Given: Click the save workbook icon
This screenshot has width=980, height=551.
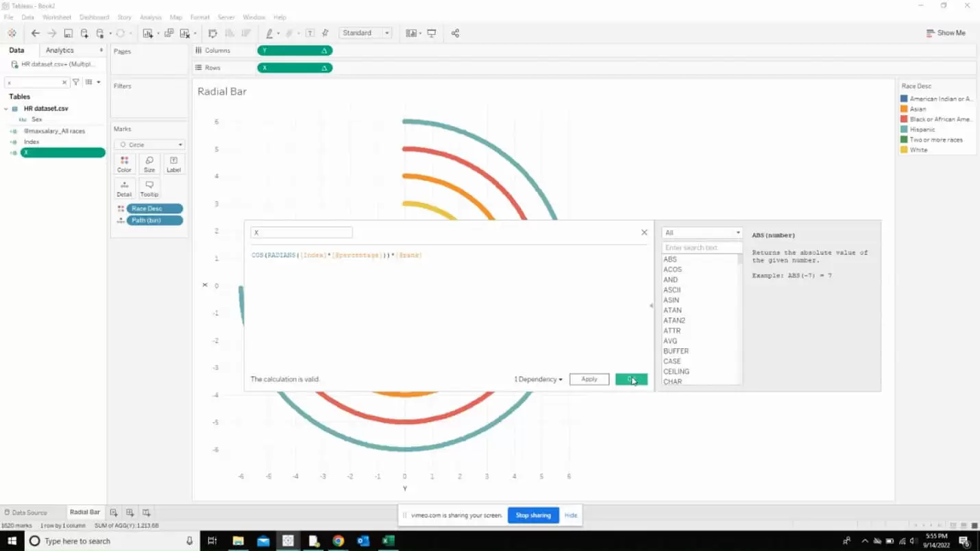Looking at the screenshot, I should pyautogui.click(x=68, y=33).
